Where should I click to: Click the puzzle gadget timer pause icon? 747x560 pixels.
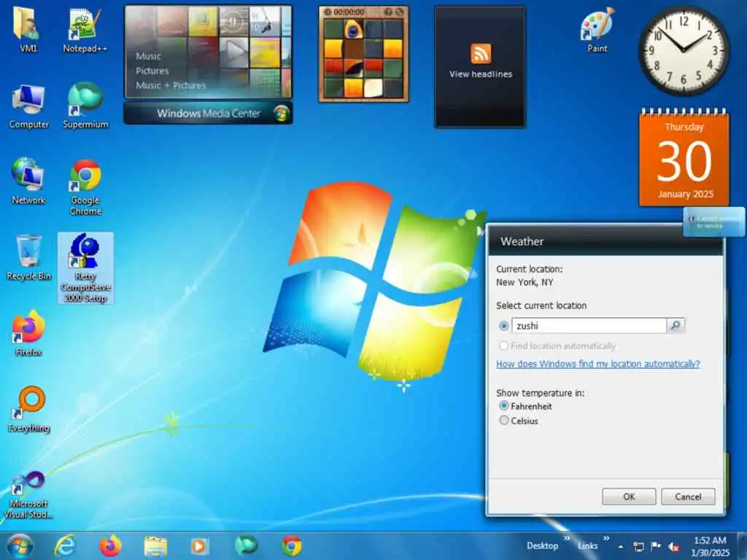pyautogui.click(x=328, y=12)
